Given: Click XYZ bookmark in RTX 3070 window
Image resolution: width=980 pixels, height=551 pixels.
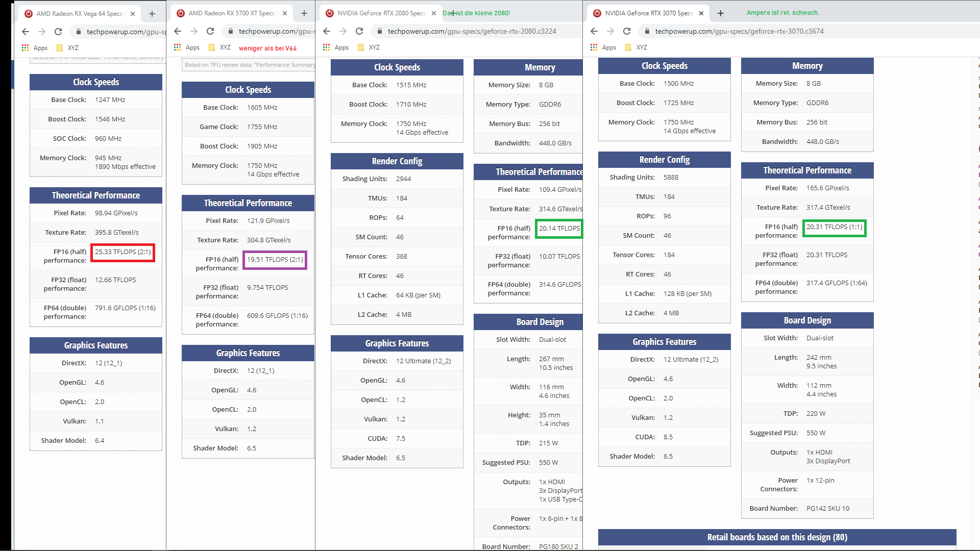Looking at the screenshot, I should point(636,47).
